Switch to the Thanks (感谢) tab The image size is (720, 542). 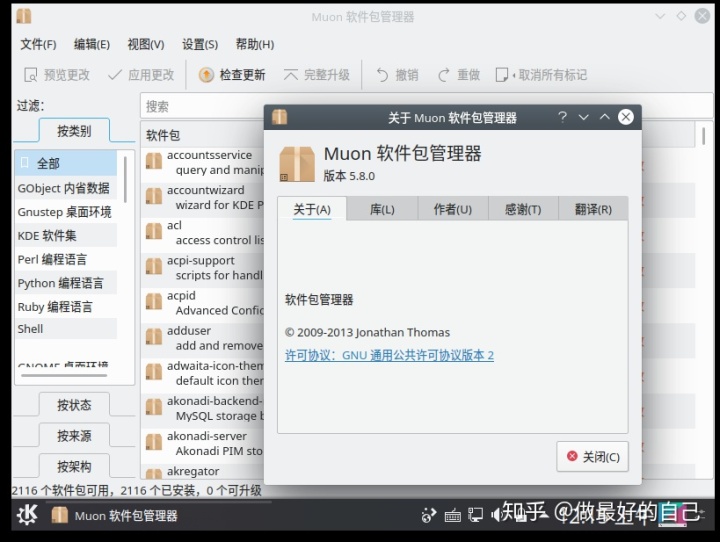click(x=523, y=209)
